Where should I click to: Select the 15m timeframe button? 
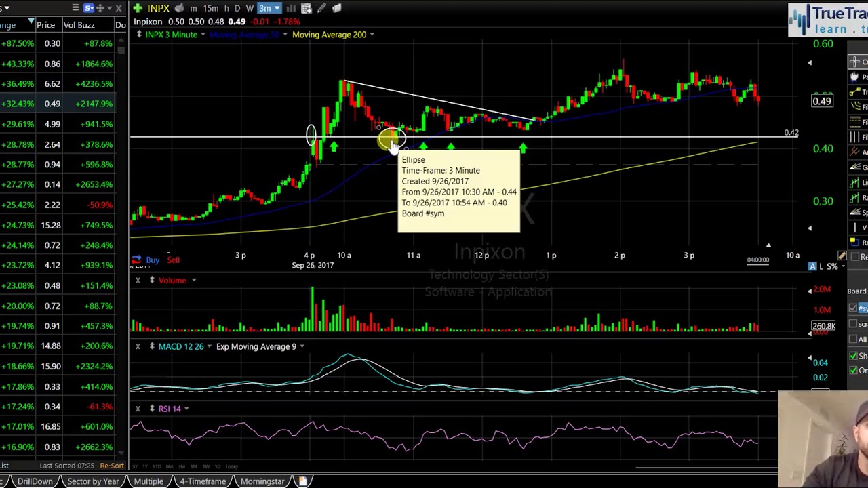tap(211, 8)
